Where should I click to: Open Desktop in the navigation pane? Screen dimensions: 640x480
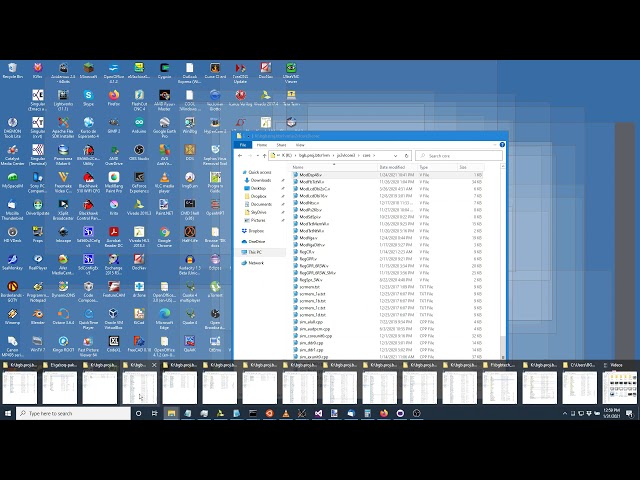click(258, 188)
